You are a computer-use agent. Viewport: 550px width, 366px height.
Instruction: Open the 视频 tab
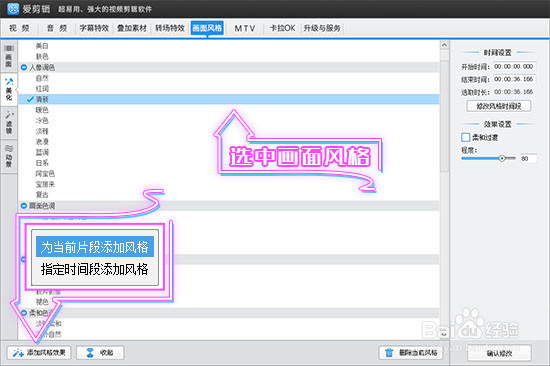(x=19, y=28)
